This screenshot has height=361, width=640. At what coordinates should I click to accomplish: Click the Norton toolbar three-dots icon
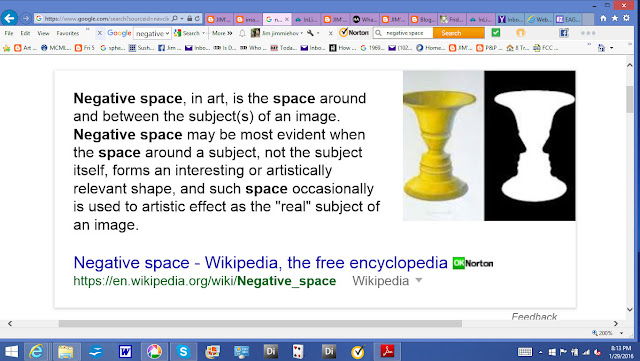[588, 33]
